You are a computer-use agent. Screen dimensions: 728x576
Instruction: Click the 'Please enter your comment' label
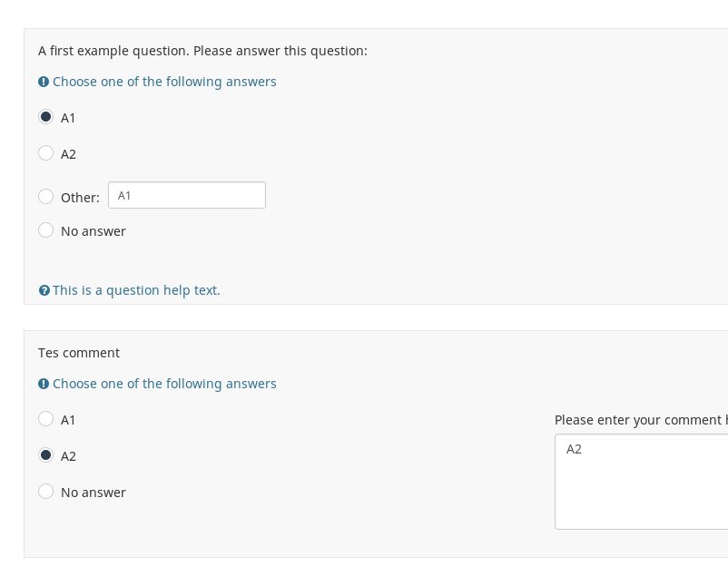(640, 420)
